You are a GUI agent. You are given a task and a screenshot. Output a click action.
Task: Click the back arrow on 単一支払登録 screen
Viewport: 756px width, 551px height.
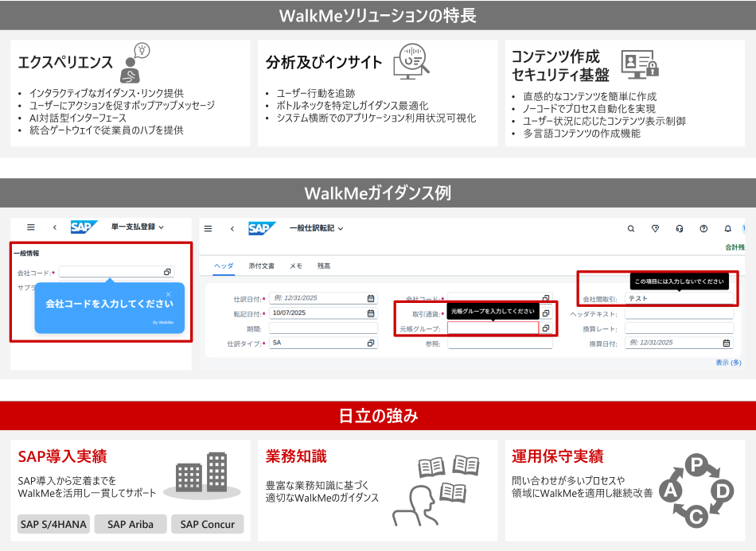coord(54,227)
